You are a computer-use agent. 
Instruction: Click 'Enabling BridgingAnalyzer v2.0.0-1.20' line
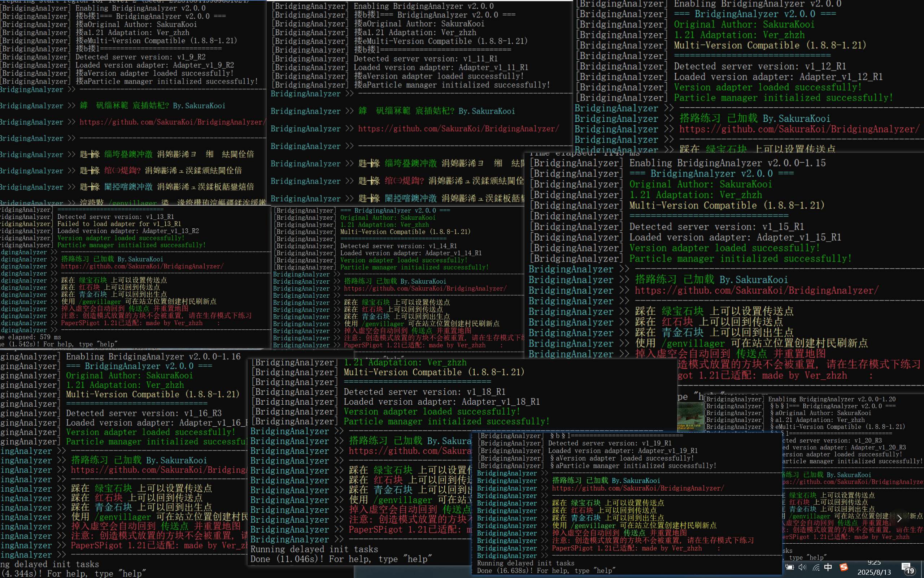point(832,399)
